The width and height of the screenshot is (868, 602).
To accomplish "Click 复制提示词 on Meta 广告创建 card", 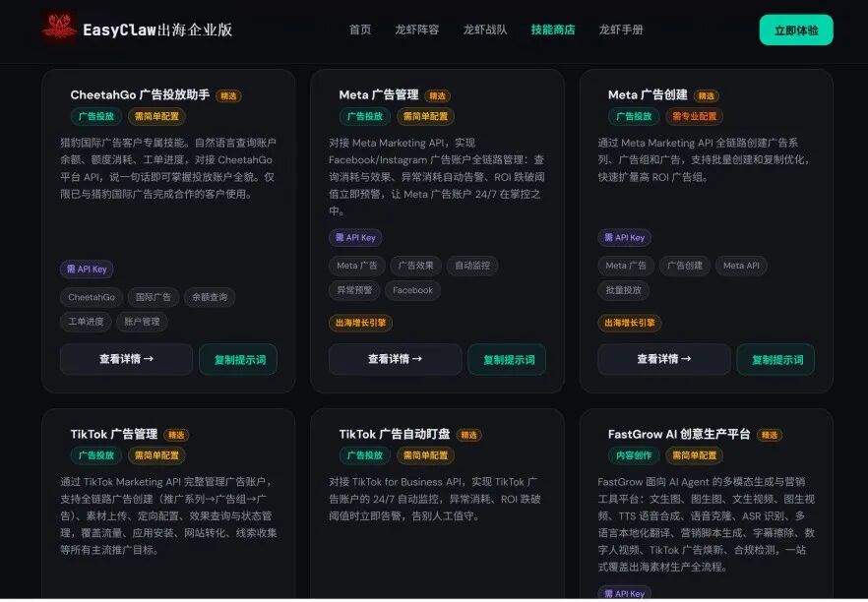I will coord(775,359).
